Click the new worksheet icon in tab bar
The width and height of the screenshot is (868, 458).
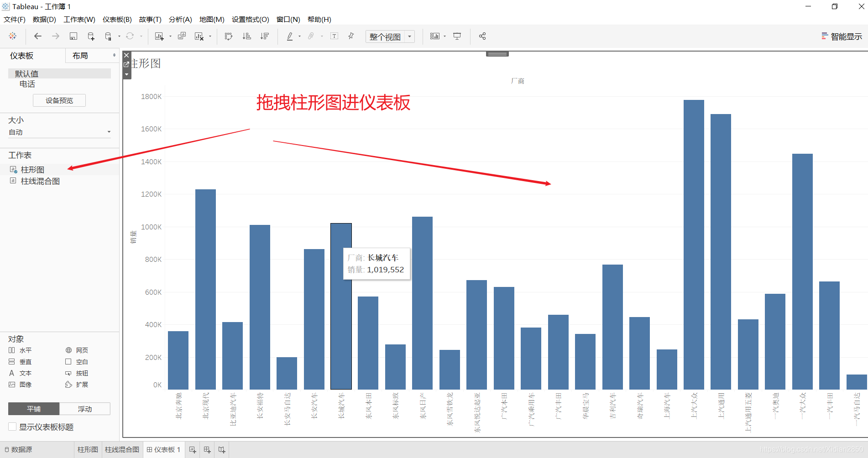[193, 450]
